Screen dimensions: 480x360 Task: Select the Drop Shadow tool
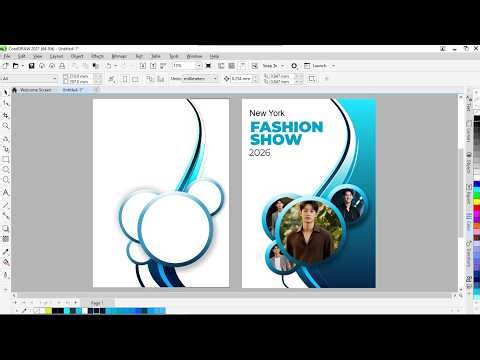point(6,228)
